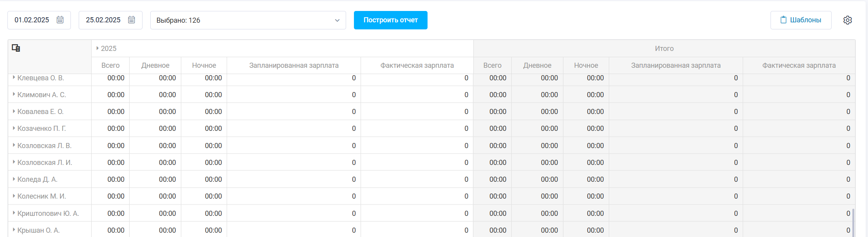Image resolution: width=868 pixels, height=237 pixels.
Task: Click 'Фактическая зарплата' header under 2025
Action: coord(417,65)
